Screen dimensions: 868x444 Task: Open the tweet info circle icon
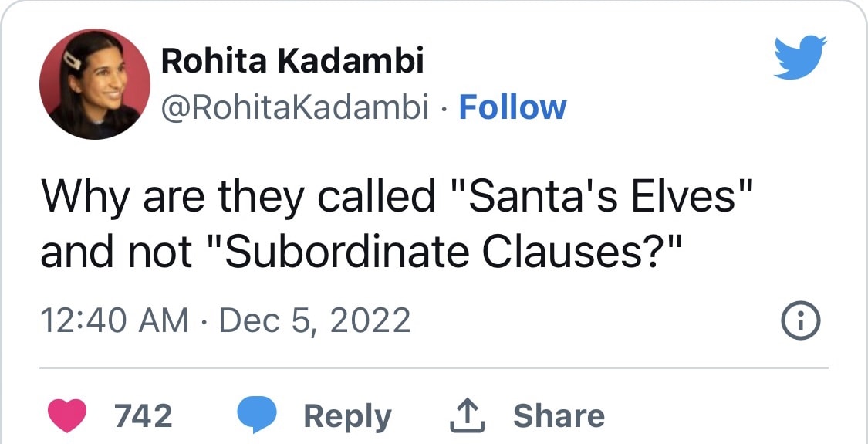[x=801, y=319]
